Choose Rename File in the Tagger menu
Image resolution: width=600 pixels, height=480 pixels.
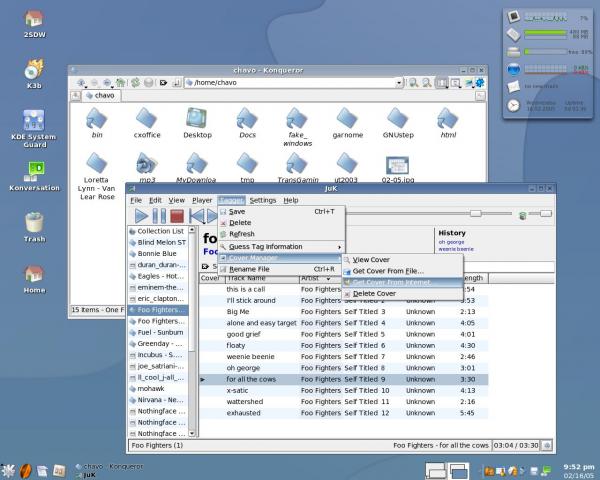(x=281, y=269)
